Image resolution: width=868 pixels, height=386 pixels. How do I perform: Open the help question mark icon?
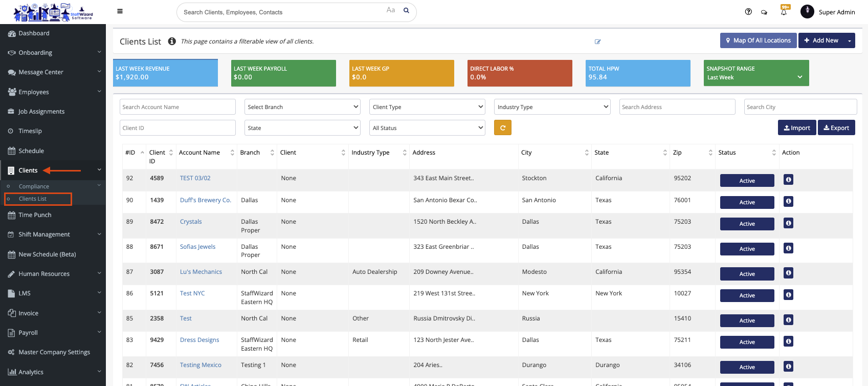coord(748,12)
